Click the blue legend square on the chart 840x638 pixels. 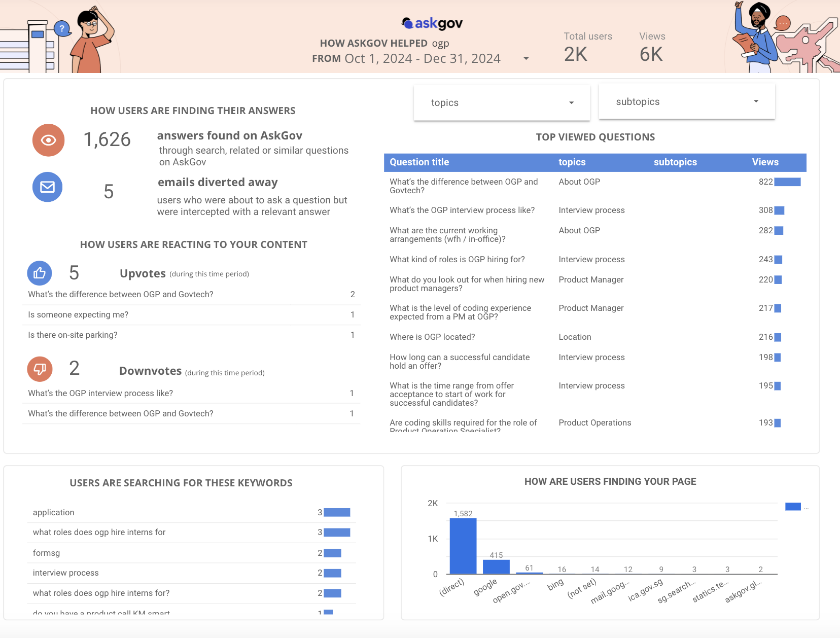click(x=792, y=507)
